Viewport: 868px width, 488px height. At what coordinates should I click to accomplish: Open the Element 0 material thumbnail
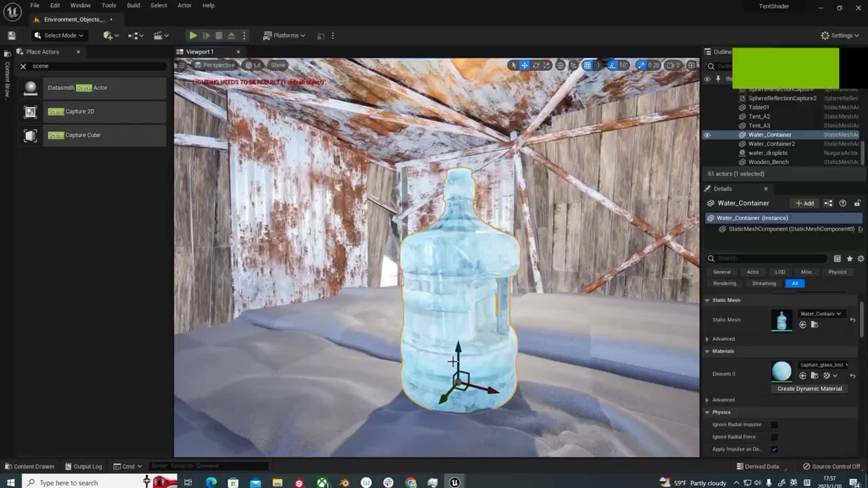(781, 371)
